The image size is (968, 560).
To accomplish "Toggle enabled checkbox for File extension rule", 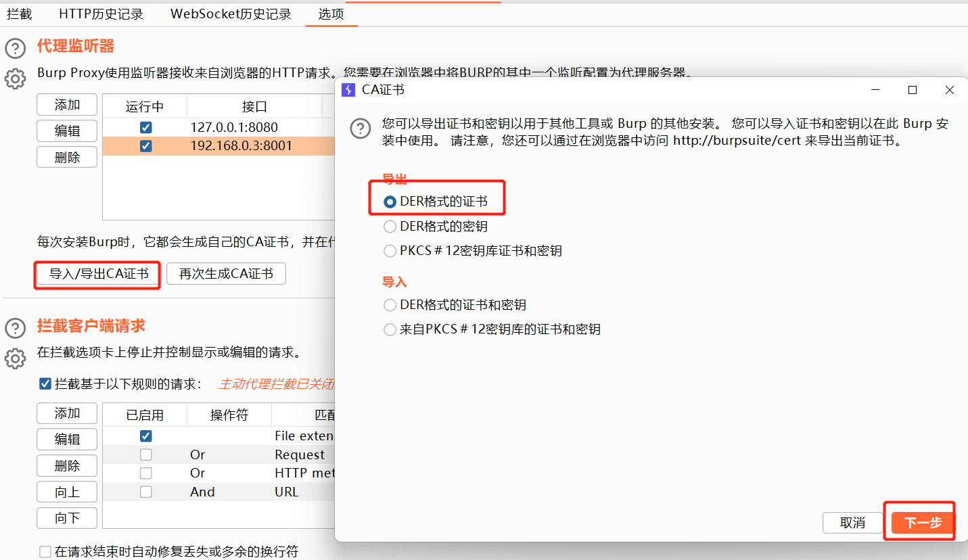I will click(145, 436).
